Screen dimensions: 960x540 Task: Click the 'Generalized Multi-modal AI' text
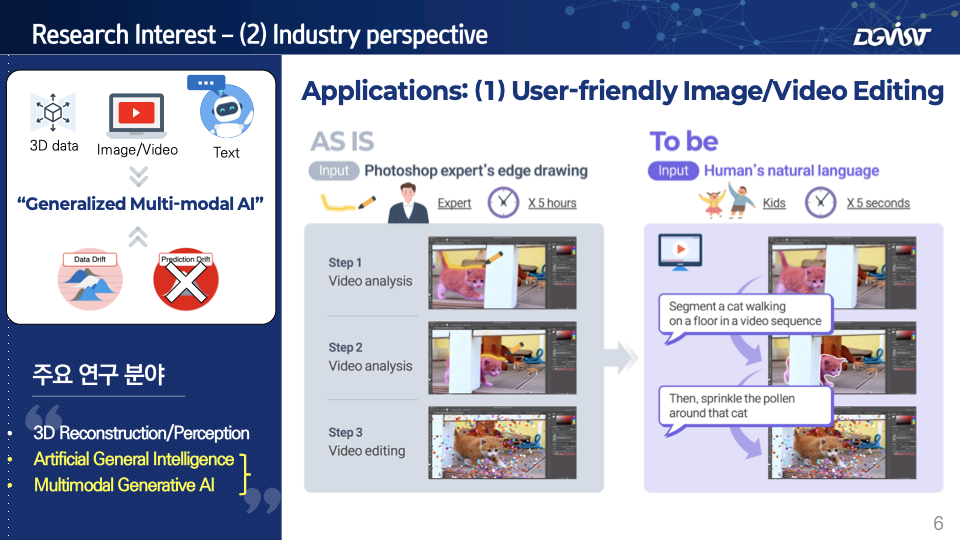[140, 204]
